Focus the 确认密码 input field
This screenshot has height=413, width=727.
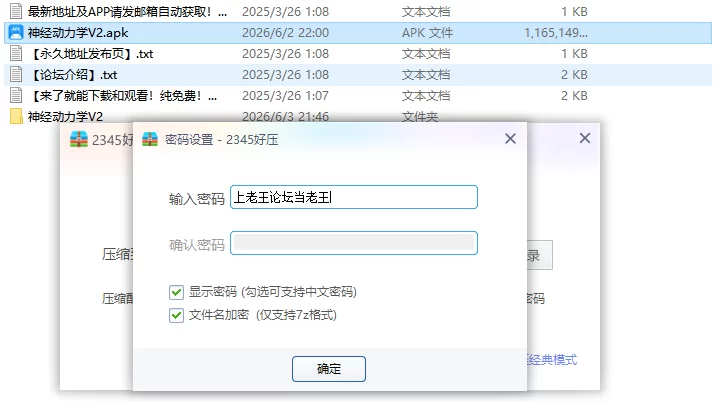[354, 243]
